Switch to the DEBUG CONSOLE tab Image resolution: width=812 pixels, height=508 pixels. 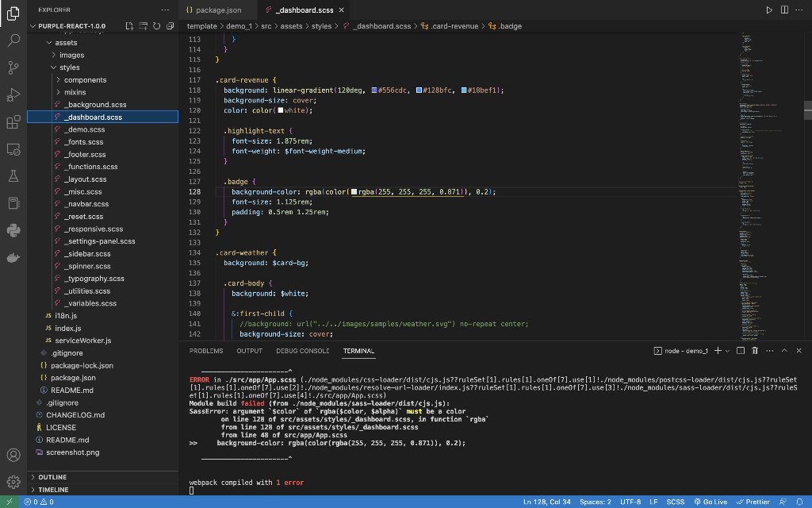click(x=302, y=351)
